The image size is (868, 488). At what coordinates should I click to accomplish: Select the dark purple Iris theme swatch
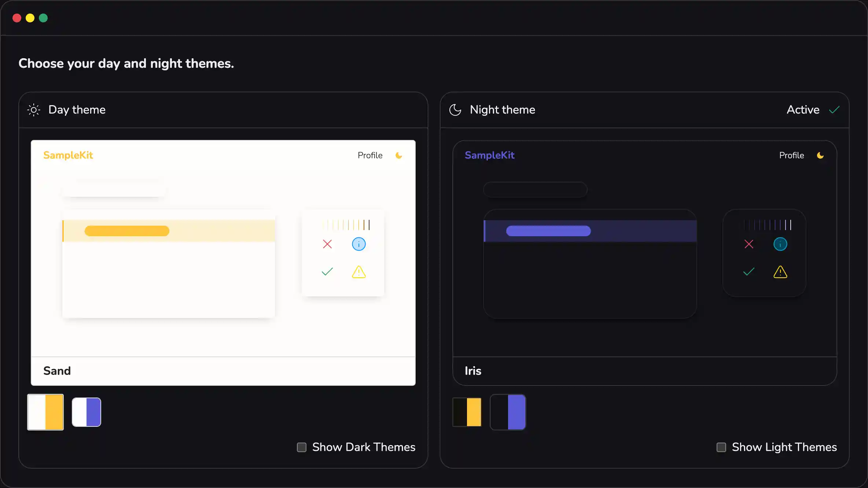click(x=508, y=412)
